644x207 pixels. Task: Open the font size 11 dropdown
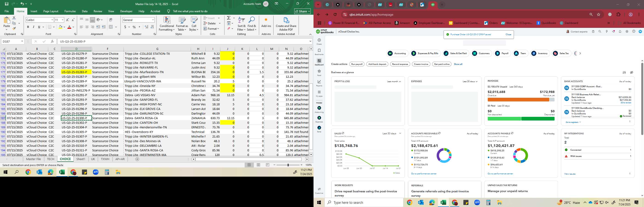[x=62, y=20]
